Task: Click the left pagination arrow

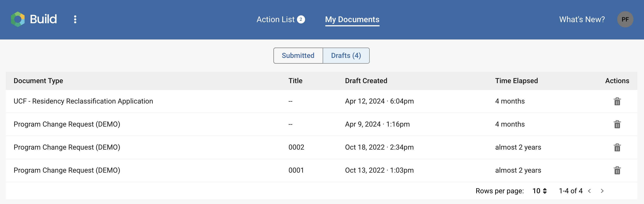Action: [590, 191]
